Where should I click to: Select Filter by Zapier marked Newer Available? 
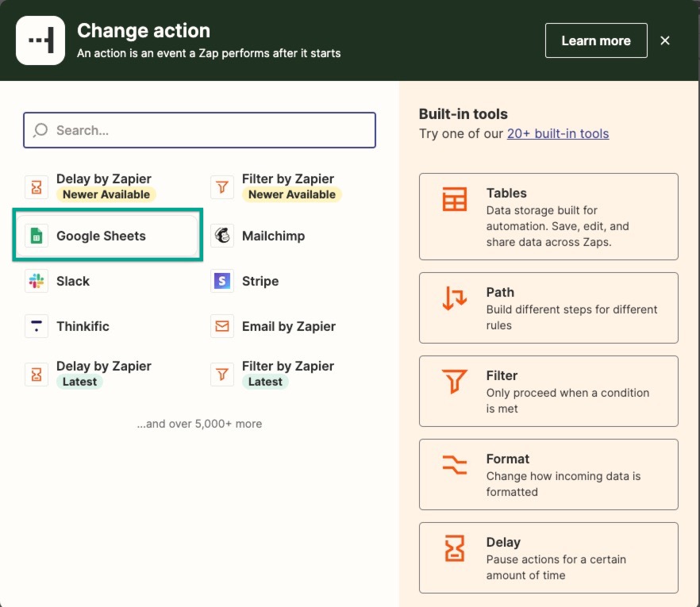[x=287, y=186]
